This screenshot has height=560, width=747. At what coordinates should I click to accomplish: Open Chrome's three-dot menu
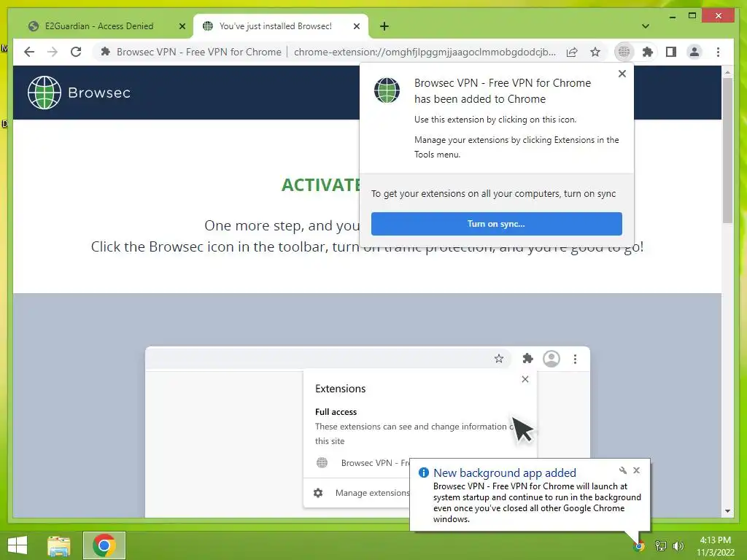click(718, 52)
